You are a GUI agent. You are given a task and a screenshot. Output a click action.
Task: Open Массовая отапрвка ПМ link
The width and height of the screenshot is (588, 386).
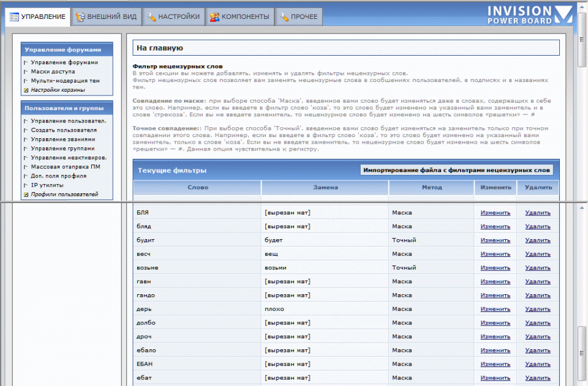pyautogui.click(x=66, y=166)
